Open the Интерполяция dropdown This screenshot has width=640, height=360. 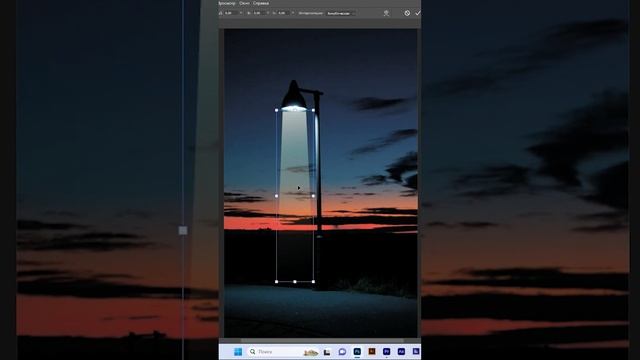tap(340, 13)
